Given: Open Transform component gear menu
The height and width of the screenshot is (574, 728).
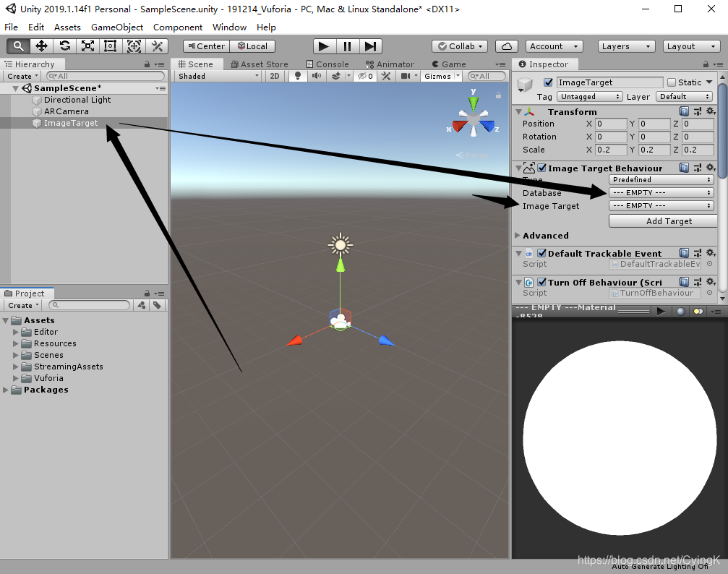Looking at the screenshot, I should tap(711, 111).
